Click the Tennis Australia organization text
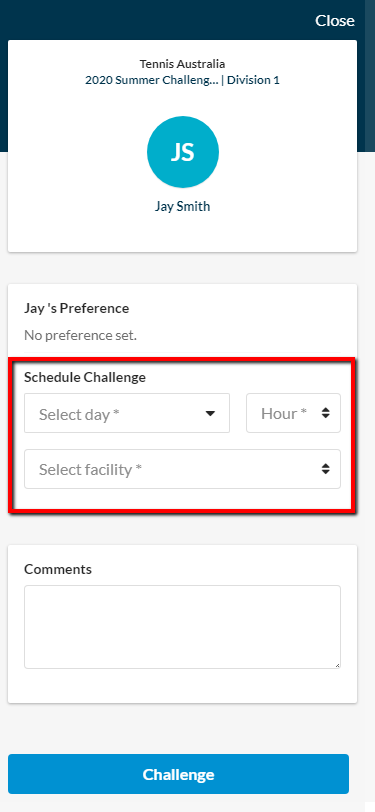Image resolution: width=375 pixels, height=812 pixels. tap(182, 64)
